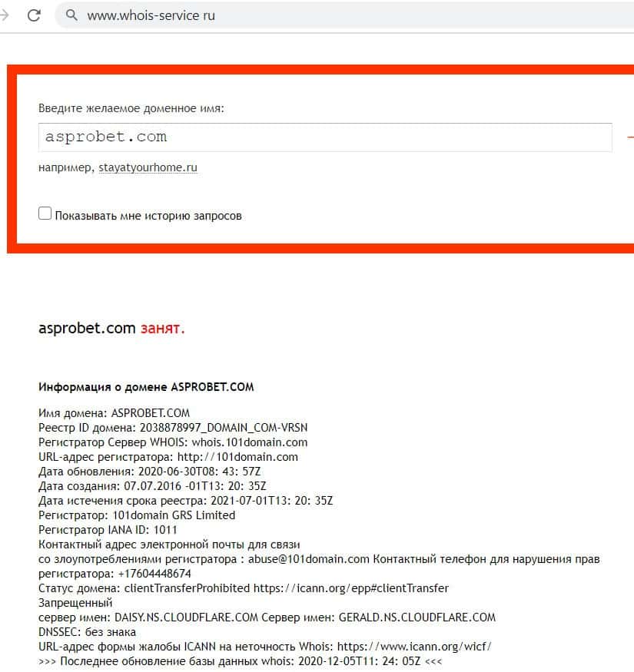Click the registrar phone number +17604448674
This screenshot has width=634, height=672.
154,574
